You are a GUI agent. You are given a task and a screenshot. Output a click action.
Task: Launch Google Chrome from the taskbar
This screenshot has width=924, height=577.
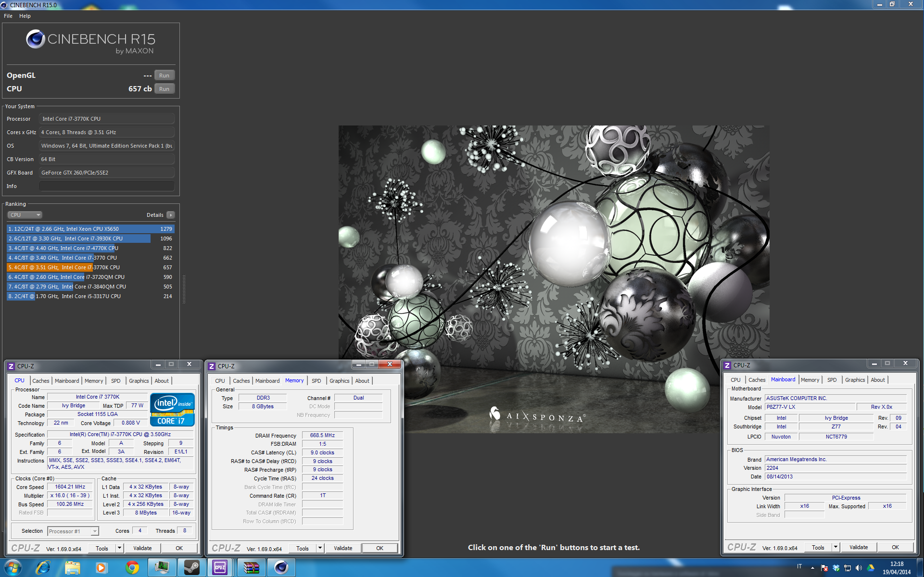coord(132,568)
